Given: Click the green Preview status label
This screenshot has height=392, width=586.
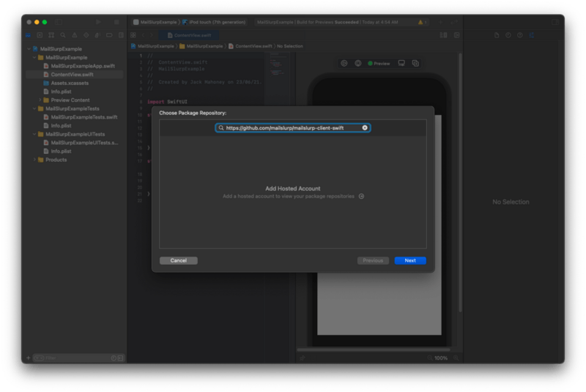Looking at the screenshot, I should coord(379,64).
